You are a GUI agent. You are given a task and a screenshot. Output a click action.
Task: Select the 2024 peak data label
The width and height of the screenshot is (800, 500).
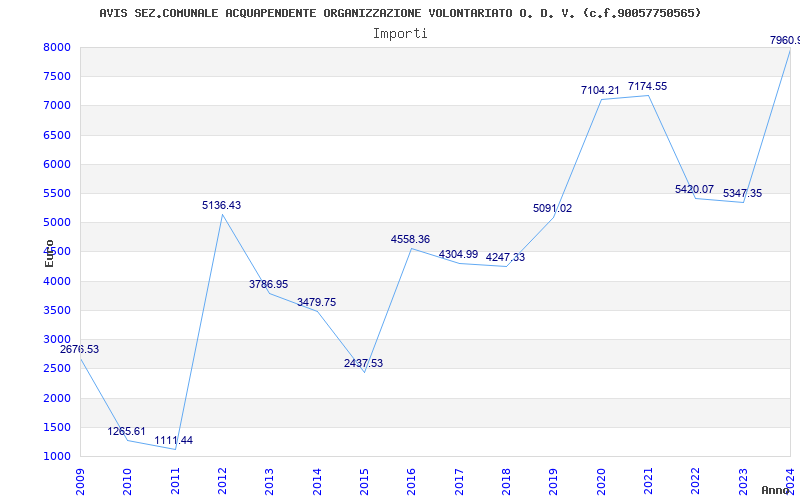point(785,40)
